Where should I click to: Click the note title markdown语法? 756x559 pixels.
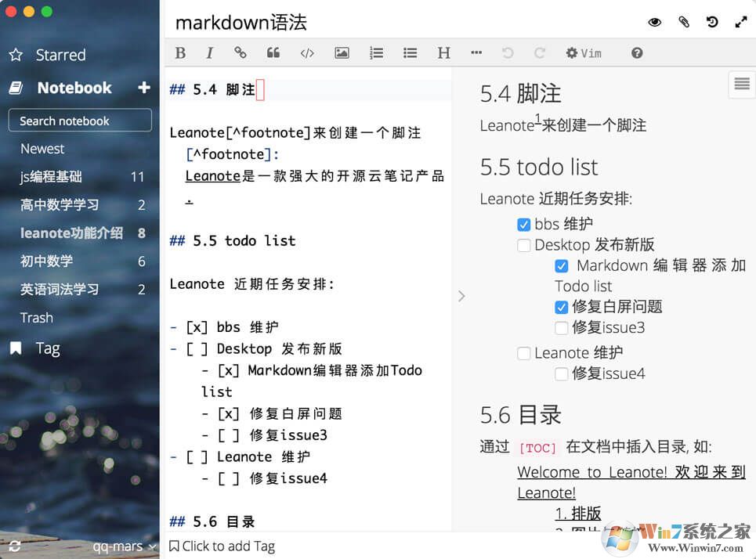pyautogui.click(x=241, y=23)
